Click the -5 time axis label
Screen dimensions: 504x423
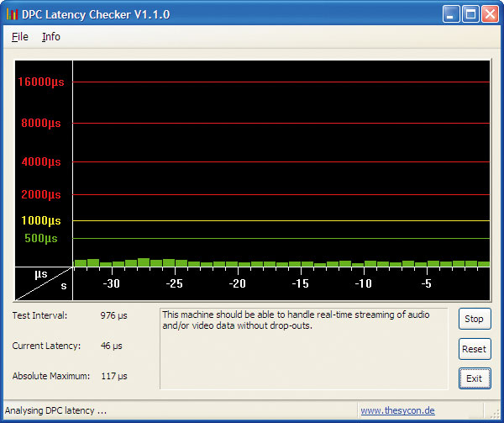click(426, 283)
